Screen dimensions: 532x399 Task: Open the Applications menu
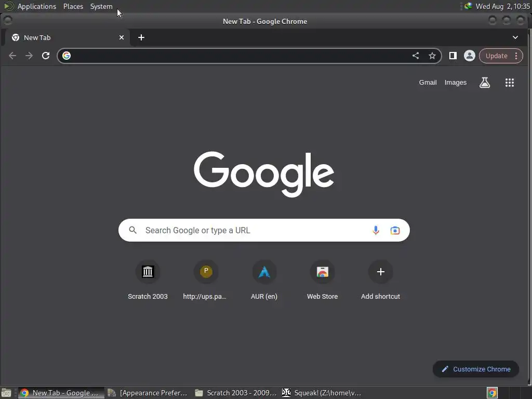coord(37,6)
